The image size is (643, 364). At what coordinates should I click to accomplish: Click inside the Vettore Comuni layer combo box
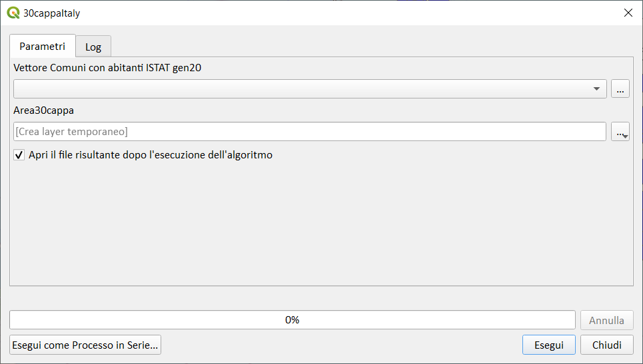(300, 89)
